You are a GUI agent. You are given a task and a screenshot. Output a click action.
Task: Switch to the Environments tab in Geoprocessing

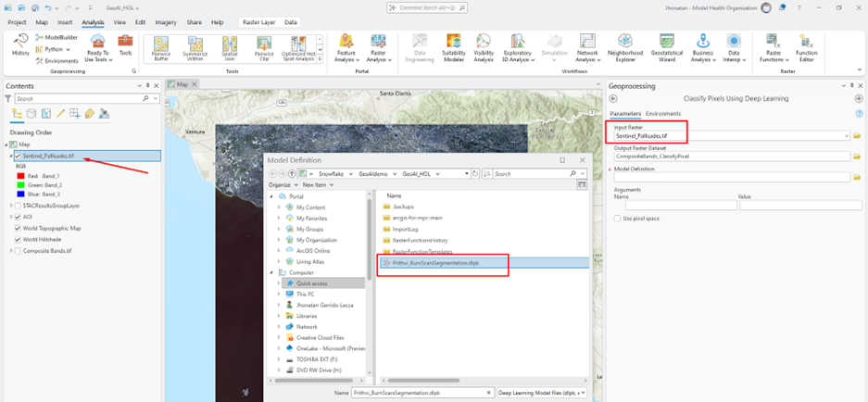coord(663,114)
